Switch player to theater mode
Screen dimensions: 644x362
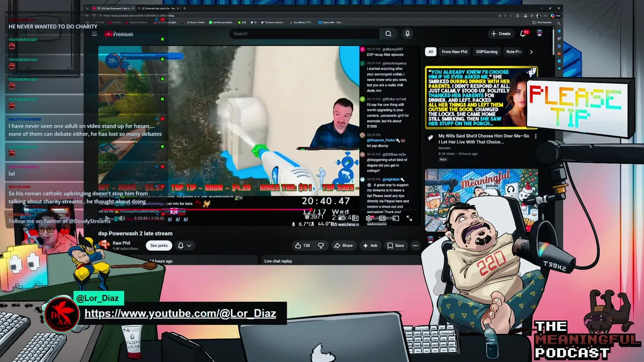[x=382, y=218]
